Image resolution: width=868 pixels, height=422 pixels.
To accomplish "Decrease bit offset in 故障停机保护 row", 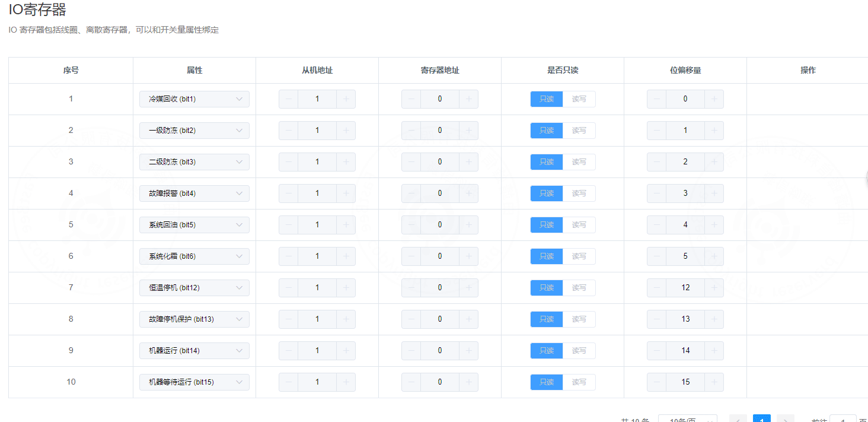I will point(656,319).
